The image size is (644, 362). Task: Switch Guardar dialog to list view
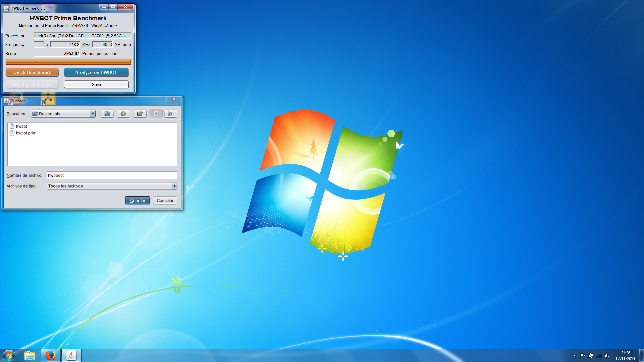point(156,114)
